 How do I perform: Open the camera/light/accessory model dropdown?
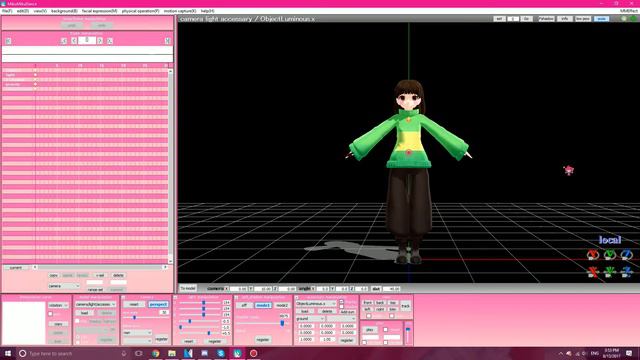point(96,304)
